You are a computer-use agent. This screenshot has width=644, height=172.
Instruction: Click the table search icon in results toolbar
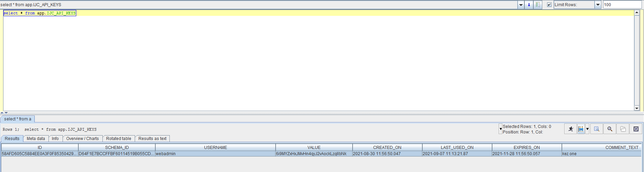[597, 129]
